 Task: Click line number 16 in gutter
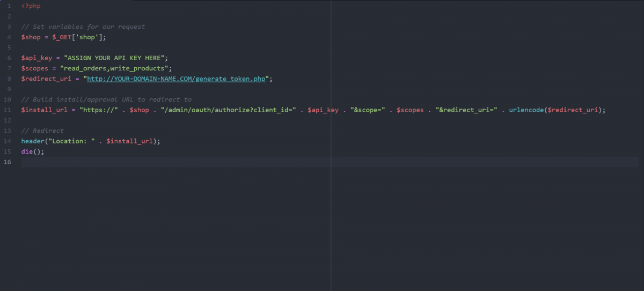(8, 162)
